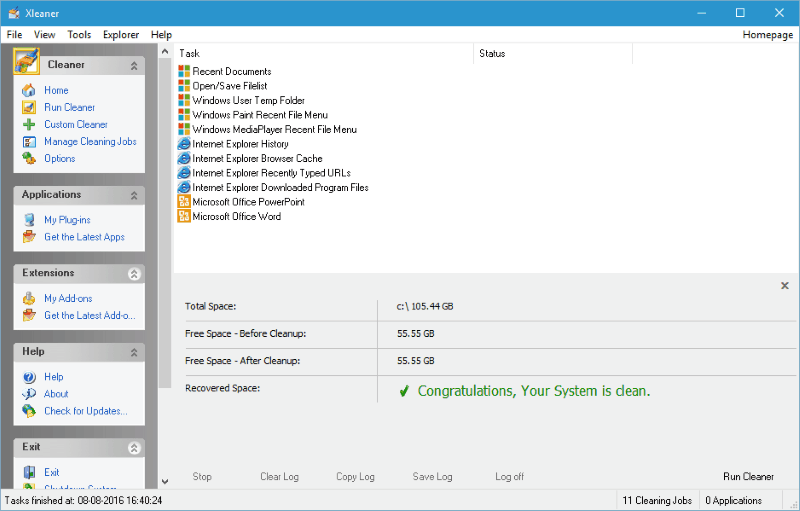Click the Get the Latest Apps icon
Image resolution: width=800 pixels, height=511 pixels.
(29, 237)
